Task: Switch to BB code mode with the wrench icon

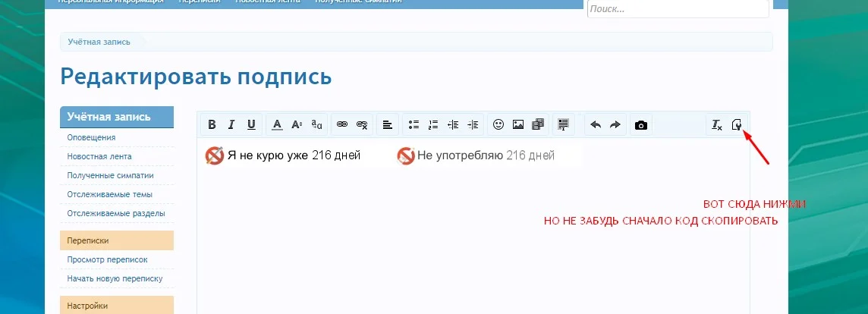Action: [x=737, y=124]
